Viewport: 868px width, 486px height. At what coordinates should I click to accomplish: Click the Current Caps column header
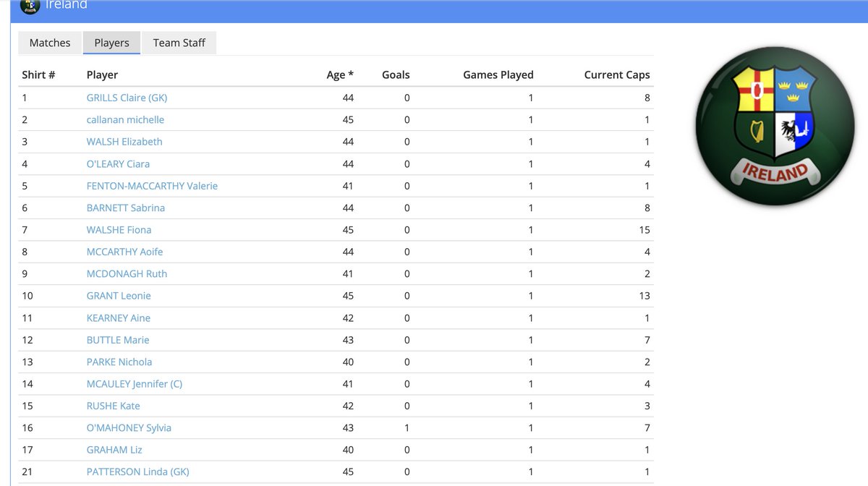coord(617,74)
